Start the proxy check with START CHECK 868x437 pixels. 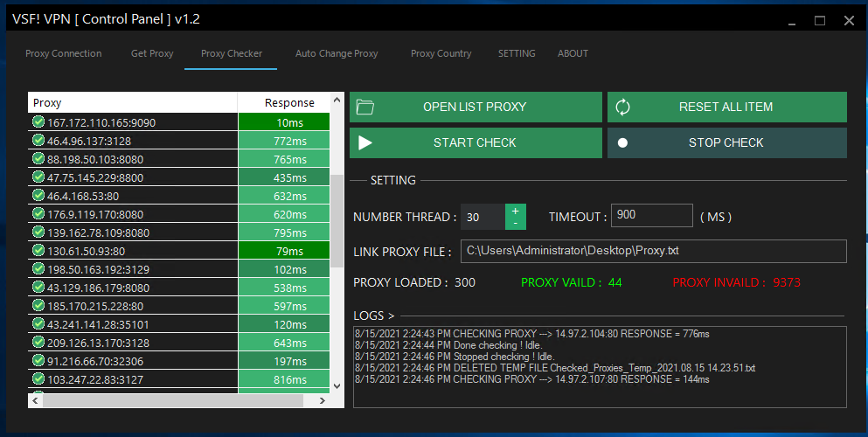pyautogui.click(x=476, y=142)
